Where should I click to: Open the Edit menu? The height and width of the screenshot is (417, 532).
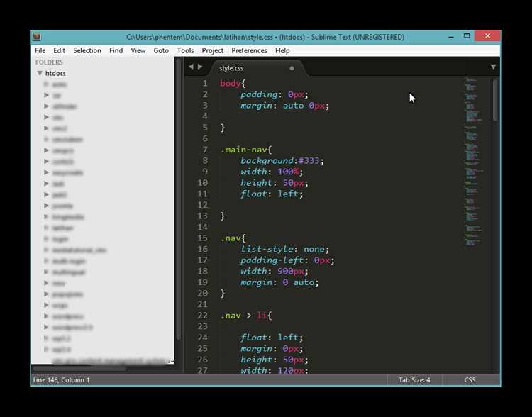pos(59,50)
